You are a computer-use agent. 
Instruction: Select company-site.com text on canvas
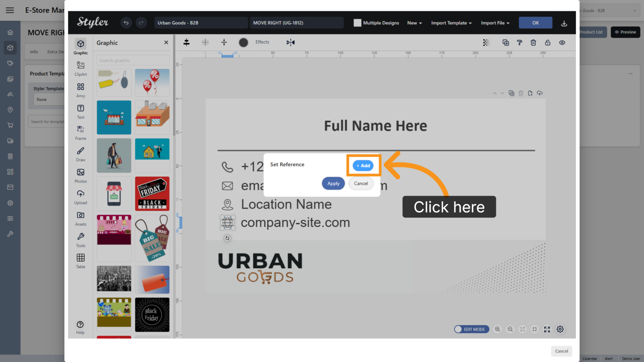(295, 223)
